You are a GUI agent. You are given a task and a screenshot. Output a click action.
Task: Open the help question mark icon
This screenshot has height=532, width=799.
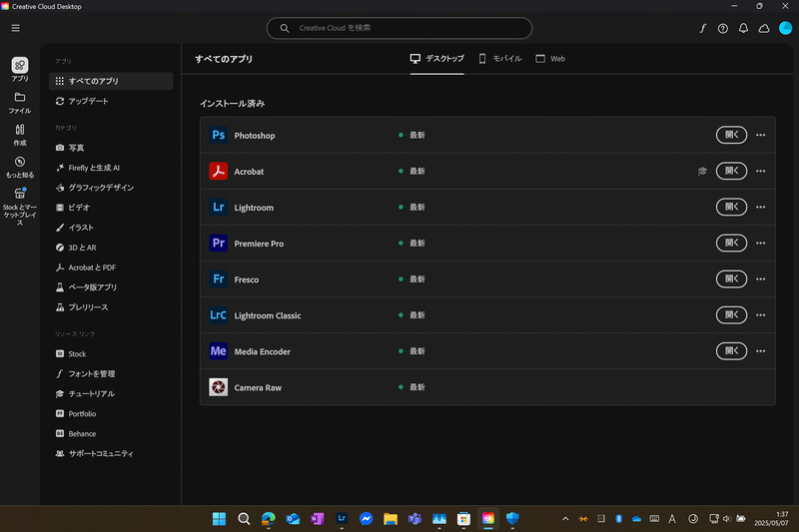tap(722, 29)
